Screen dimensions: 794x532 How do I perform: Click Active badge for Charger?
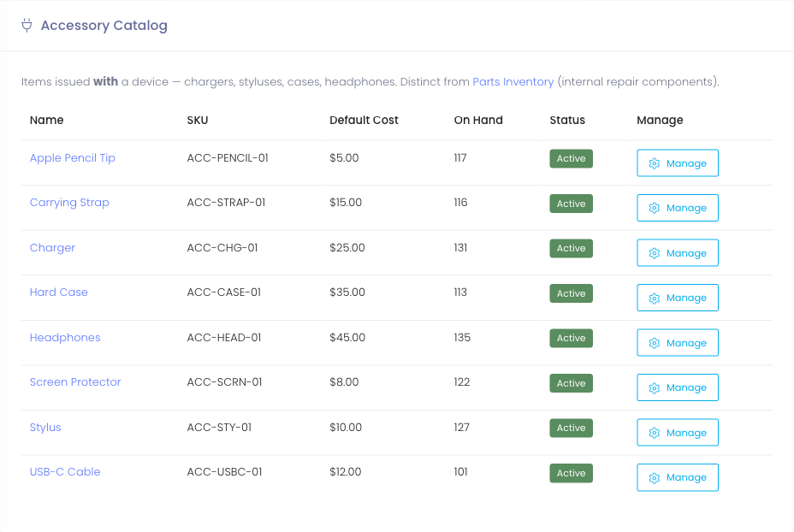click(572, 249)
